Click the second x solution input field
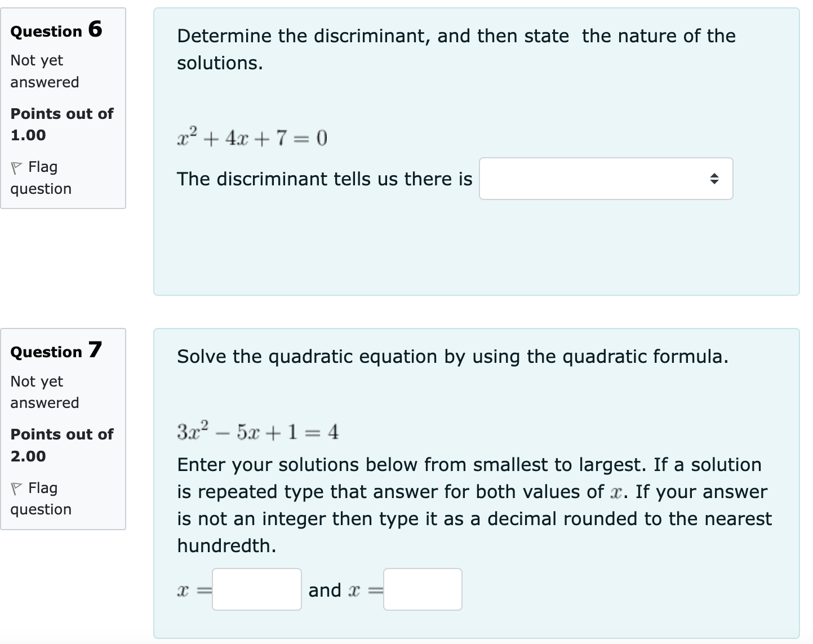The image size is (813, 644). (422, 589)
